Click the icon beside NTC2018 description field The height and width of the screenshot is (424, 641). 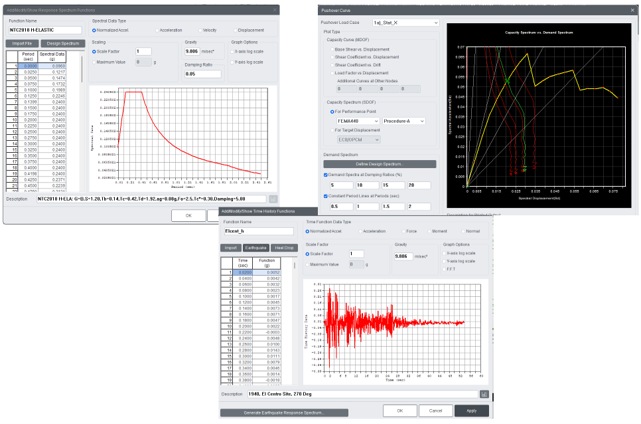[273, 199]
